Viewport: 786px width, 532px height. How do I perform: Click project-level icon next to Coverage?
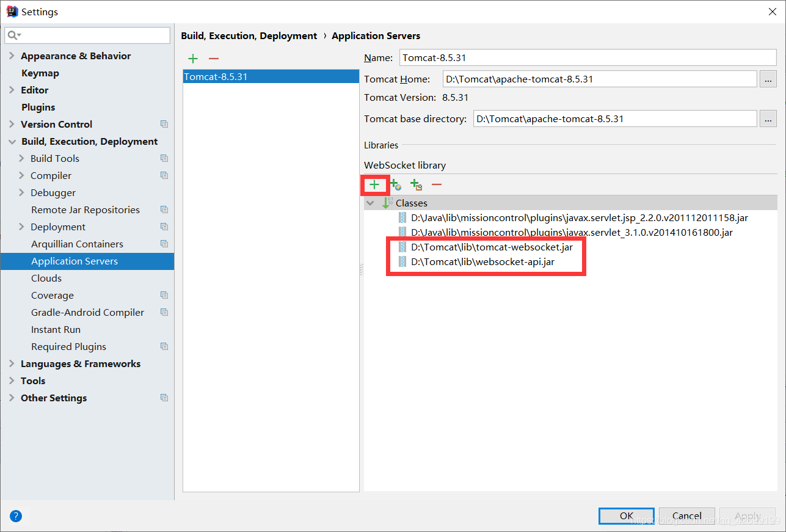click(x=164, y=295)
